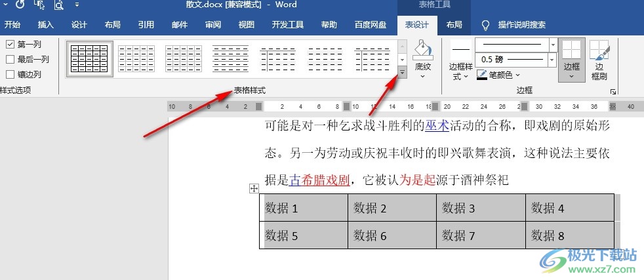Click the table cell 数据 1
The height and width of the screenshot is (280, 644).
(x=304, y=207)
